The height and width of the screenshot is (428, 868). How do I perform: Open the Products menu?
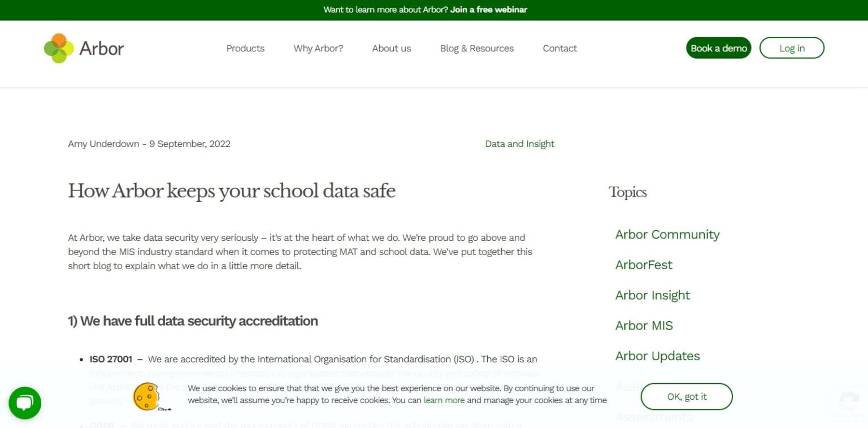click(245, 49)
